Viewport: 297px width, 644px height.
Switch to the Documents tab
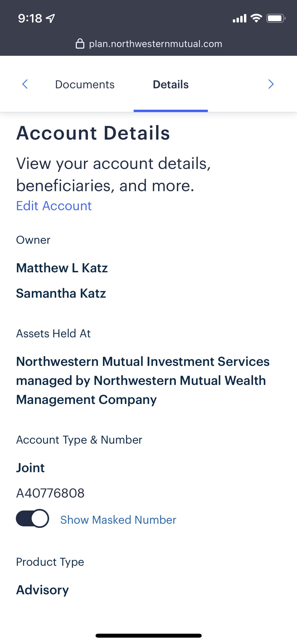point(85,85)
